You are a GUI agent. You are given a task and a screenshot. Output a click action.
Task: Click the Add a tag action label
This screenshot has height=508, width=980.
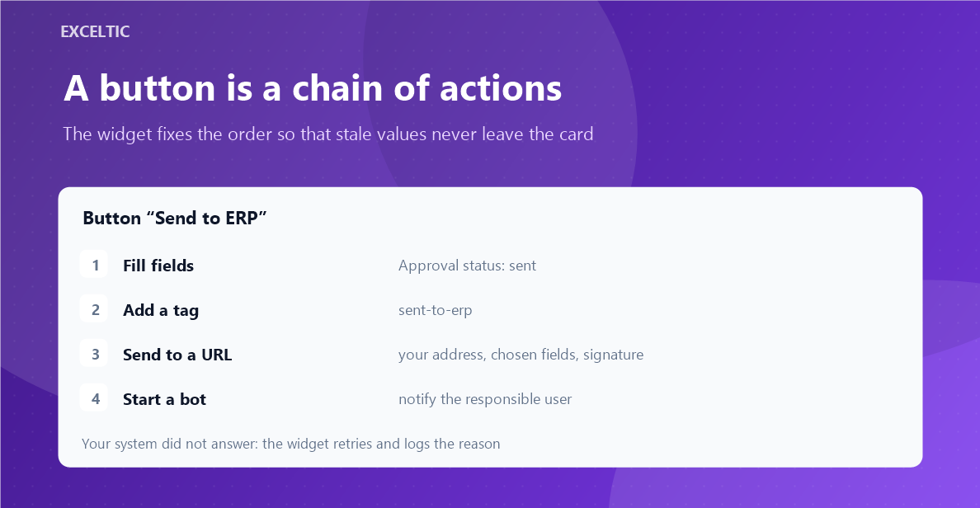pyautogui.click(x=161, y=310)
